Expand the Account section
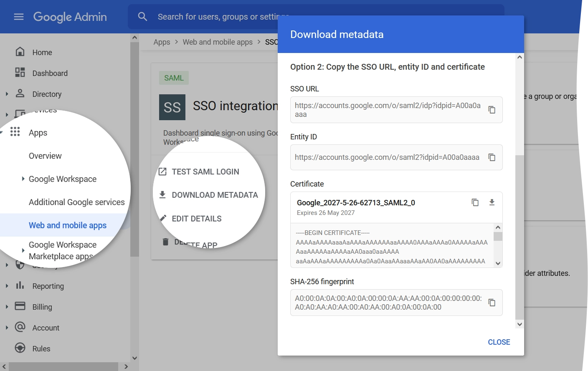This screenshot has width=588, height=371. (7, 328)
